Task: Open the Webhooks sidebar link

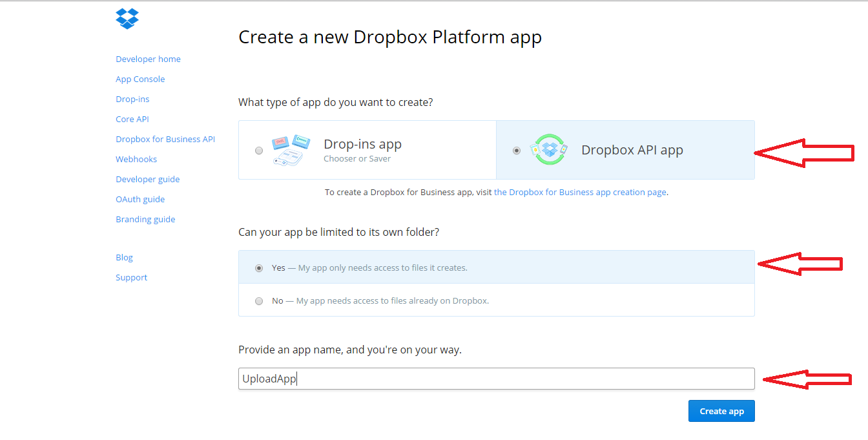Action: pos(136,159)
